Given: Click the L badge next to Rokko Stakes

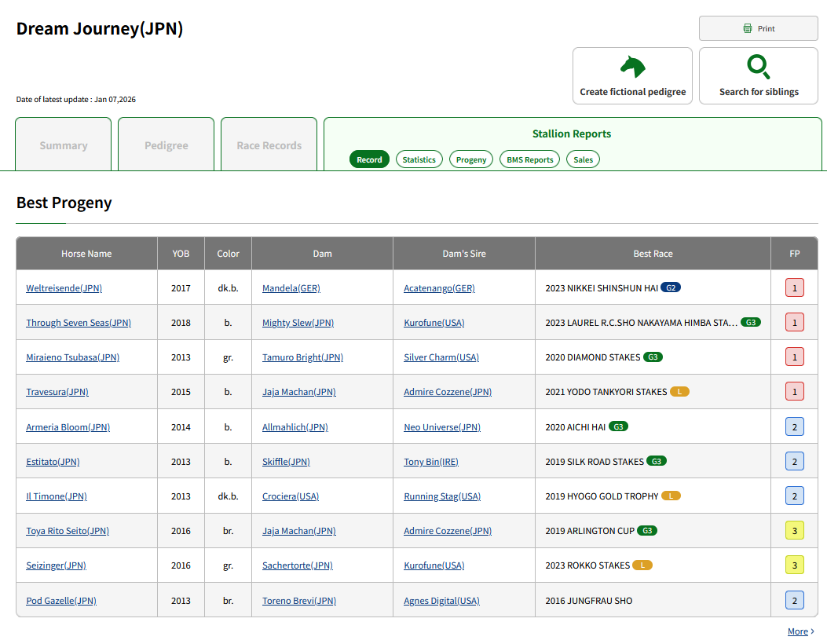Looking at the screenshot, I should pyautogui.click(x=642, y=565).
